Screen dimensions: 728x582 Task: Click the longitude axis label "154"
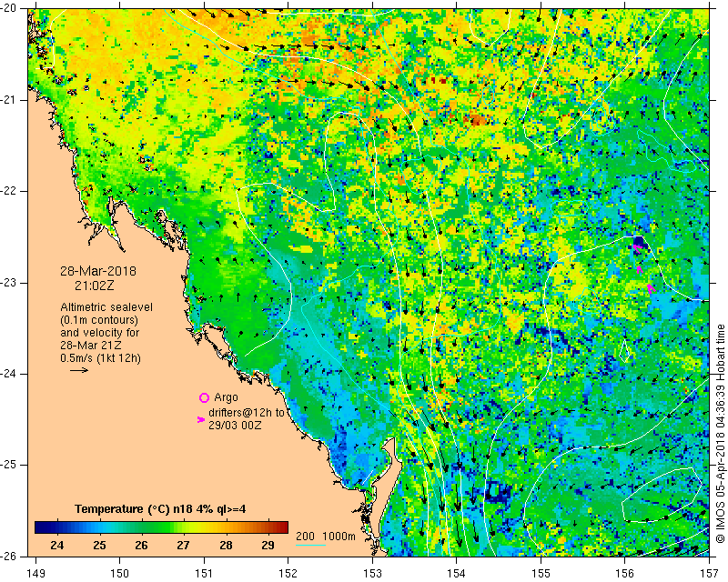pos(457,574)
